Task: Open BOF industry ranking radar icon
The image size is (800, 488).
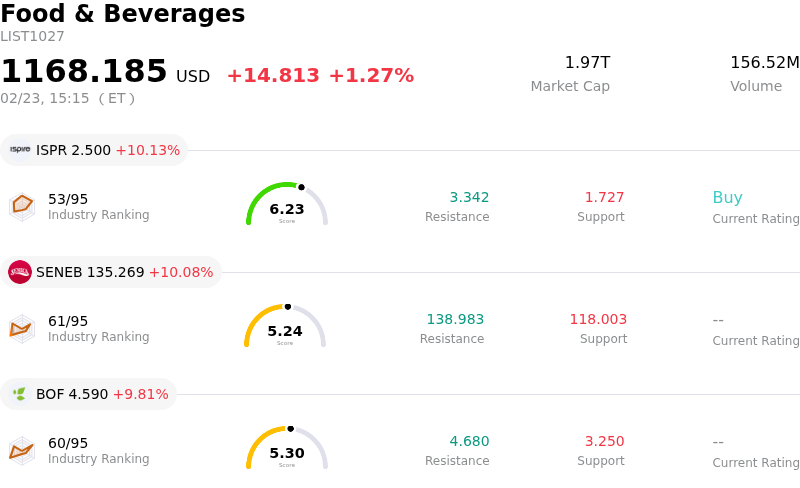Action: (22, 449)
